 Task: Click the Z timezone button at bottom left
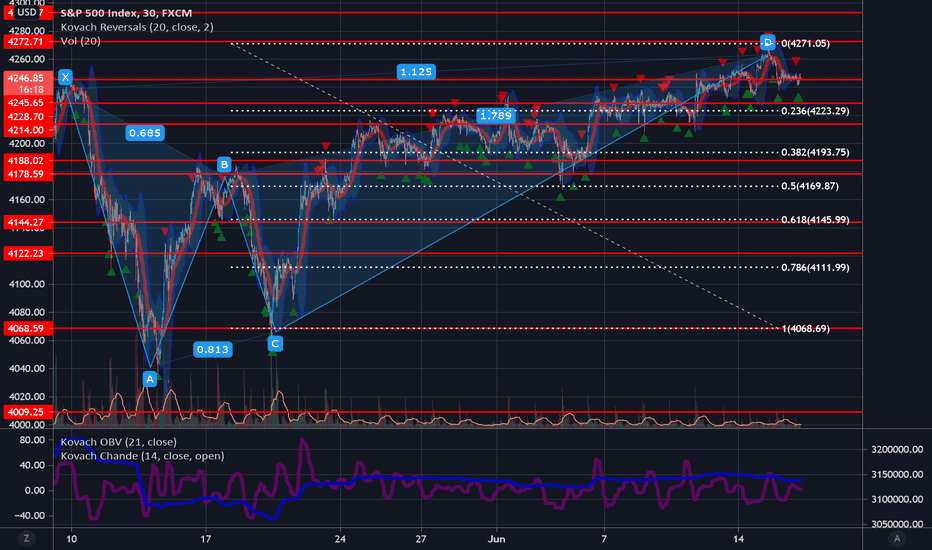pyautogui.click(x=26, y=539)
